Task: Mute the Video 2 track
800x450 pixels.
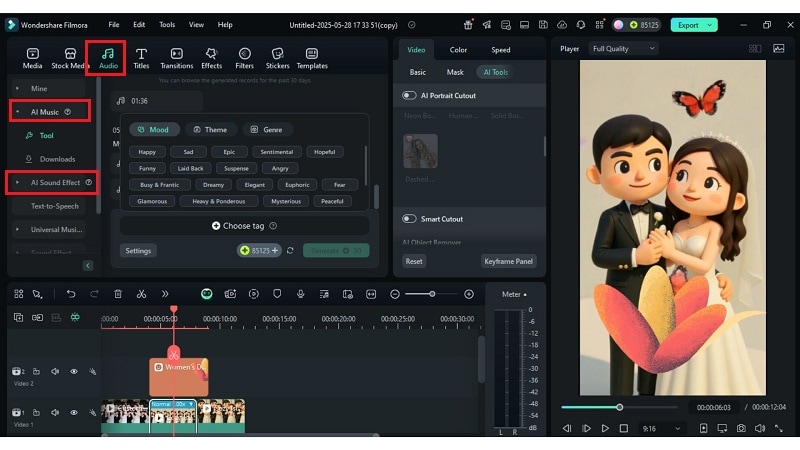Action: pyautogui.click(x=55, y=371)
